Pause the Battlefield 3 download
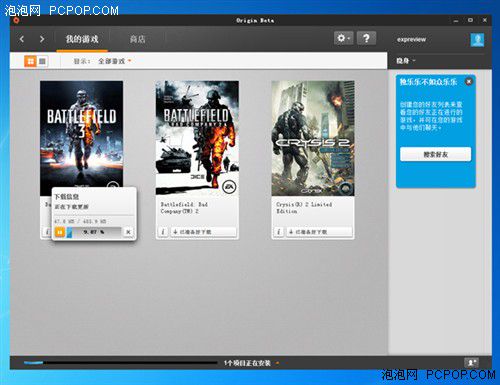The width and height of the screenshot is (500, 385). (x=60, y=232)
